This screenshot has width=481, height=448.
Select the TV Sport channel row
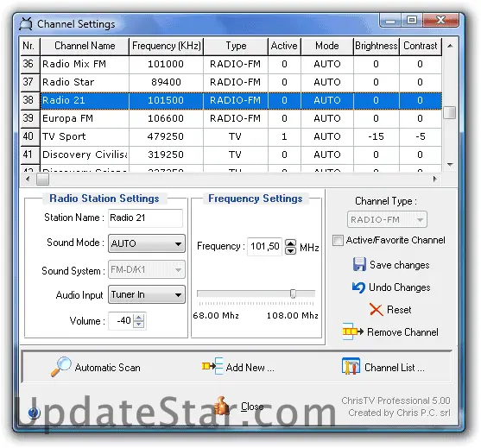point(231,136)
